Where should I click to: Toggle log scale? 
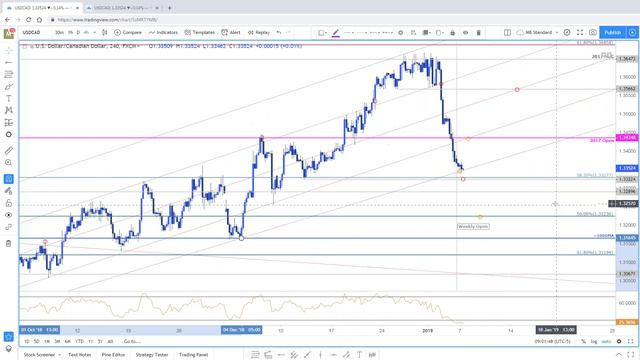[x=594, y=341]
